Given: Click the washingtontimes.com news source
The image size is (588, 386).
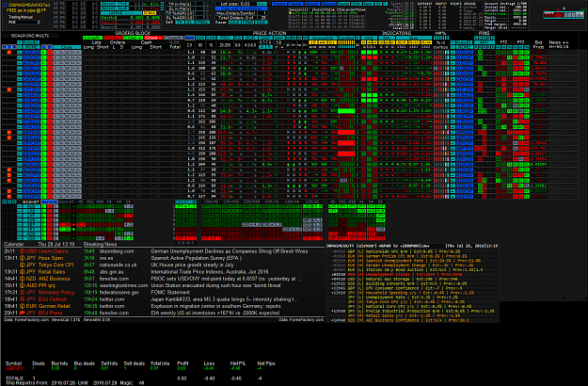Looking at the screenshot, I should [123, 285].
